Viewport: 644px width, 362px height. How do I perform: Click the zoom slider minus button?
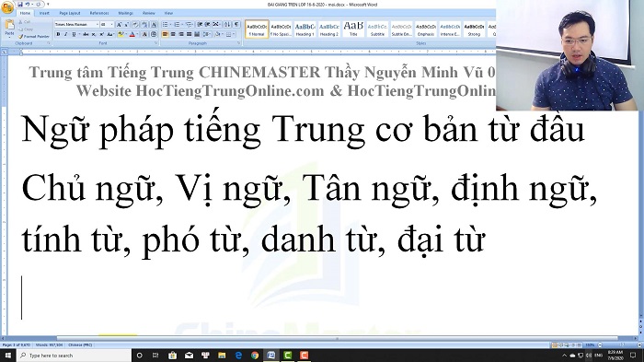tap(601, 345)
